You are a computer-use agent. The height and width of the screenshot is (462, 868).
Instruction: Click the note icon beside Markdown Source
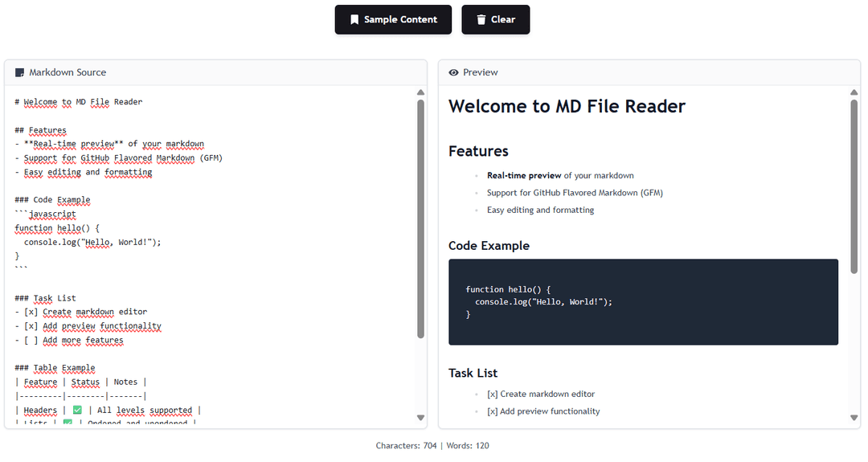(20, 72)
